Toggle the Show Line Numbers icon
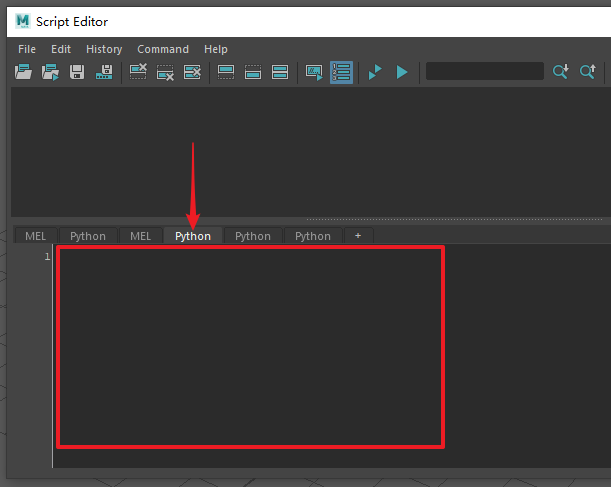 click(341, 72)
